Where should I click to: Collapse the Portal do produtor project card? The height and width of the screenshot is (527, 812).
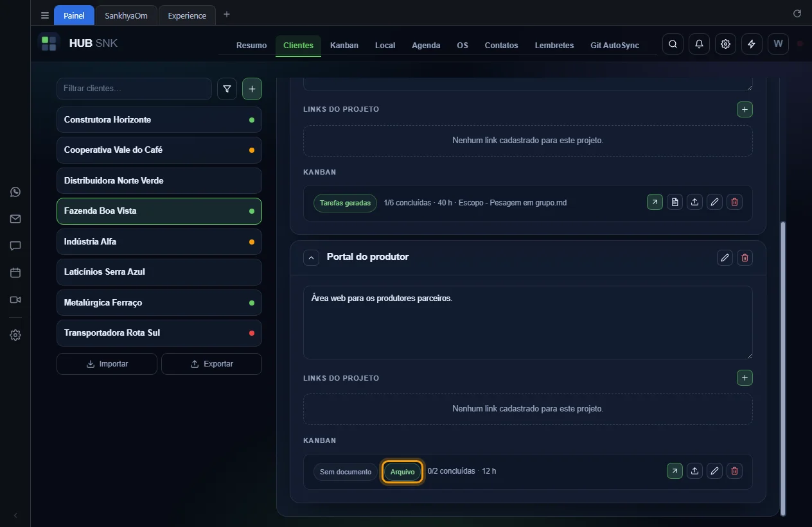click(311, 257)
